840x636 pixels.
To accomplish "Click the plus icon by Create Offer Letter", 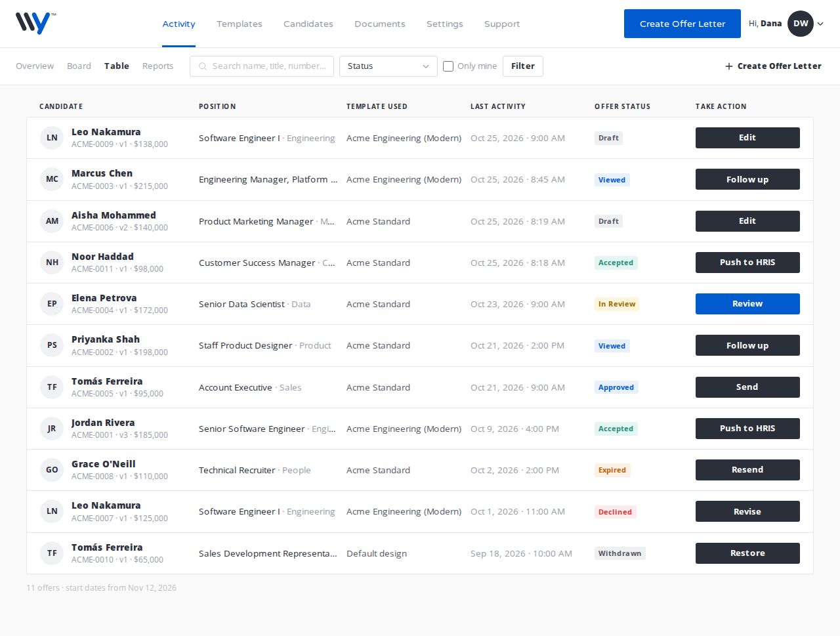I will point(728,66).
